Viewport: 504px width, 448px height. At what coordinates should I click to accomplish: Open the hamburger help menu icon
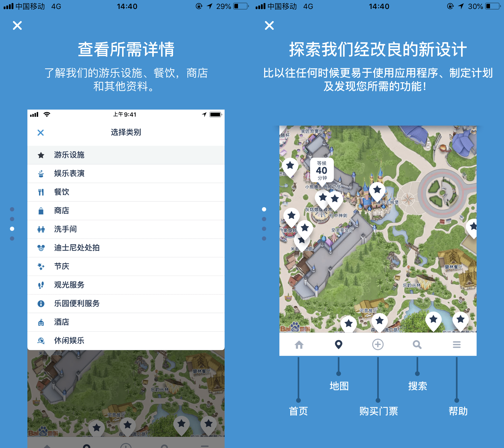click(456, 345)
